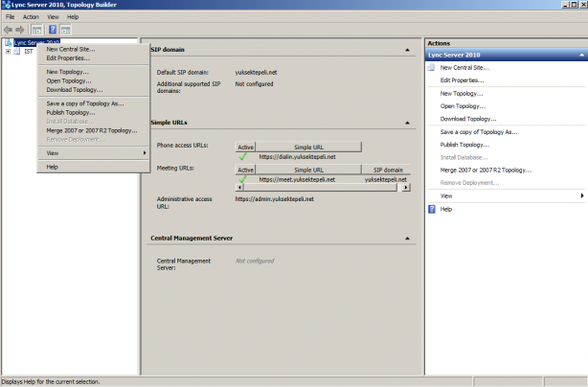Click the Default SIP domain value yuksektepeli.net
The image size is (588, 387).
click(x=256, y=73)
